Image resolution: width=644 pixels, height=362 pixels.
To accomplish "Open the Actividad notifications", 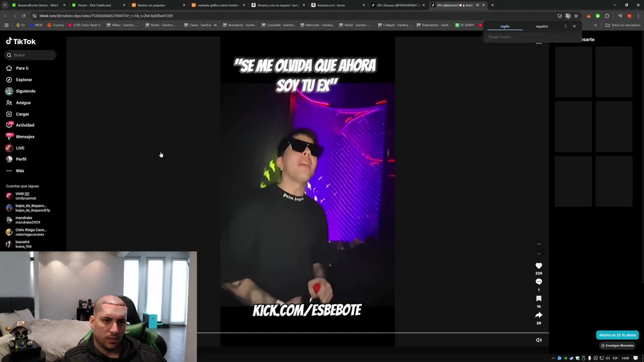I will tap(20, 125).
